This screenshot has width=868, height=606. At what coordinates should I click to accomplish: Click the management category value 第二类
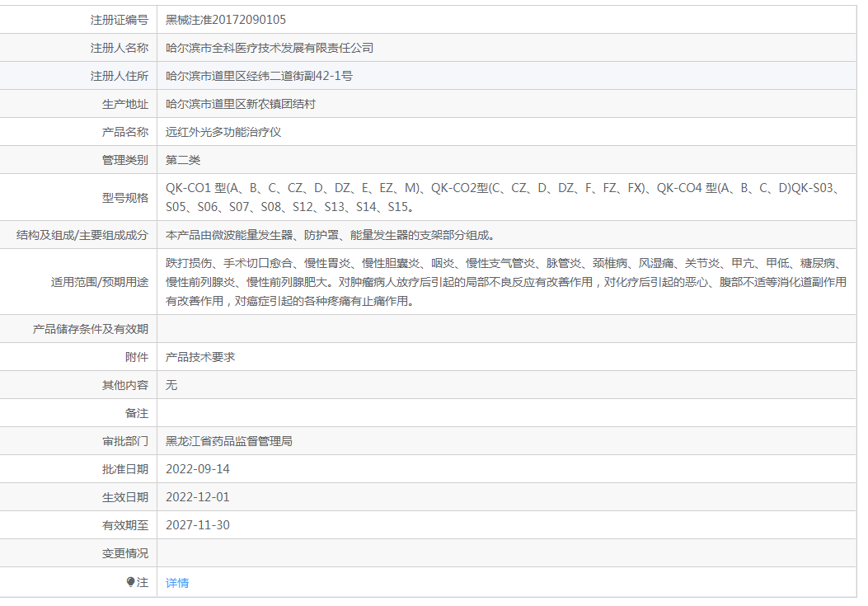[183, 160]
